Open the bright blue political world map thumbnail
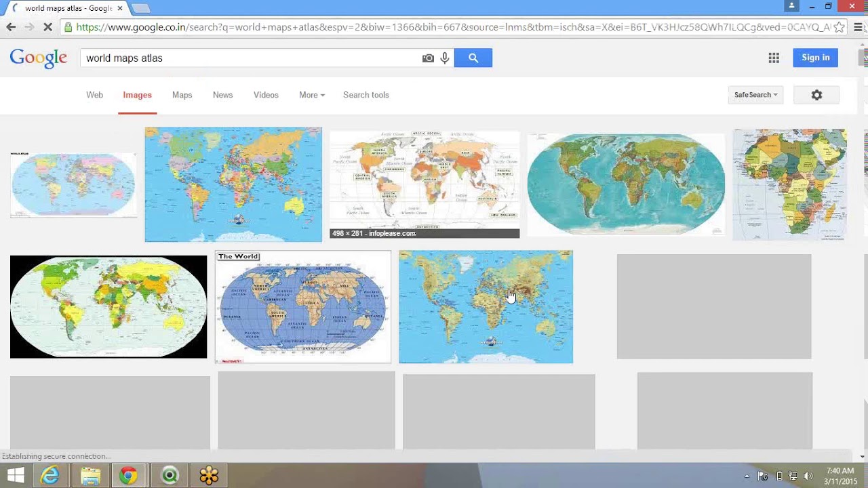The image size is (868, 488). click(233, 184)
